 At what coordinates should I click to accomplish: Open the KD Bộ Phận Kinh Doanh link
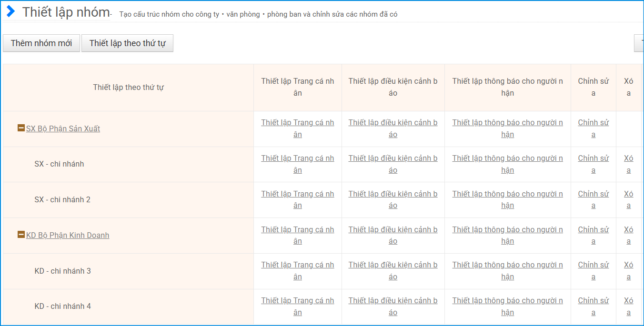(x=68, y=235)
